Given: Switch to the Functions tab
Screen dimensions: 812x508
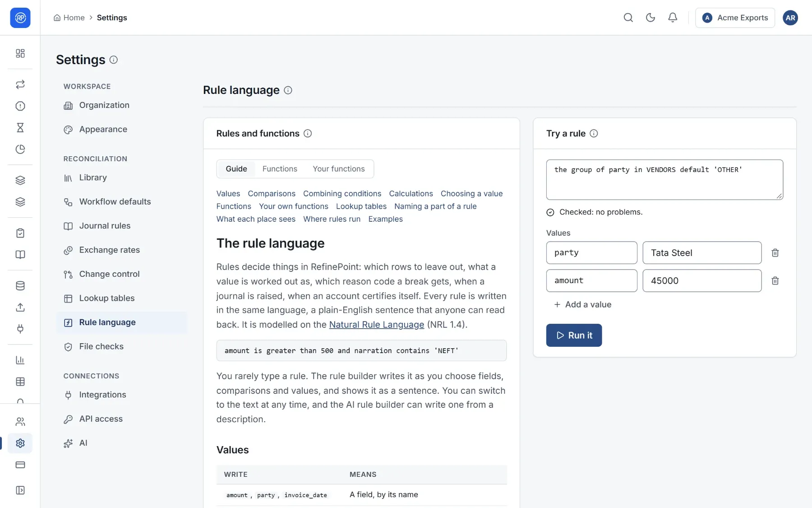Looking at the screenshot, I should pyautogui.click(x=280, y=169).
